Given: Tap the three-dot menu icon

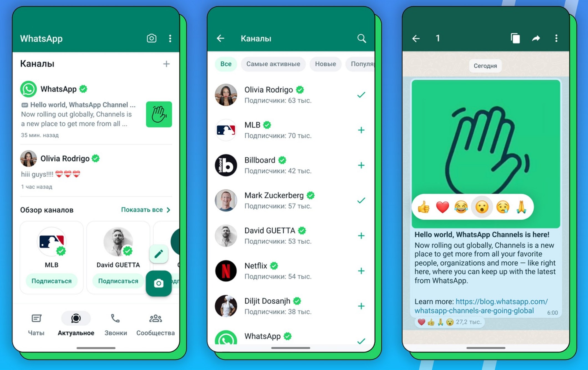Looking at the screenshot, I should click(x=170, y=38).
